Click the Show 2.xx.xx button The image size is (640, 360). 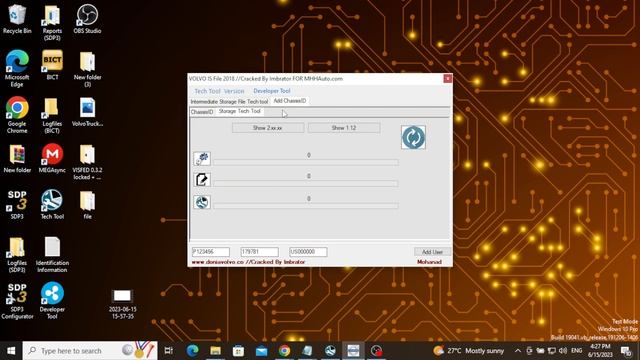(x=268, y=128)
